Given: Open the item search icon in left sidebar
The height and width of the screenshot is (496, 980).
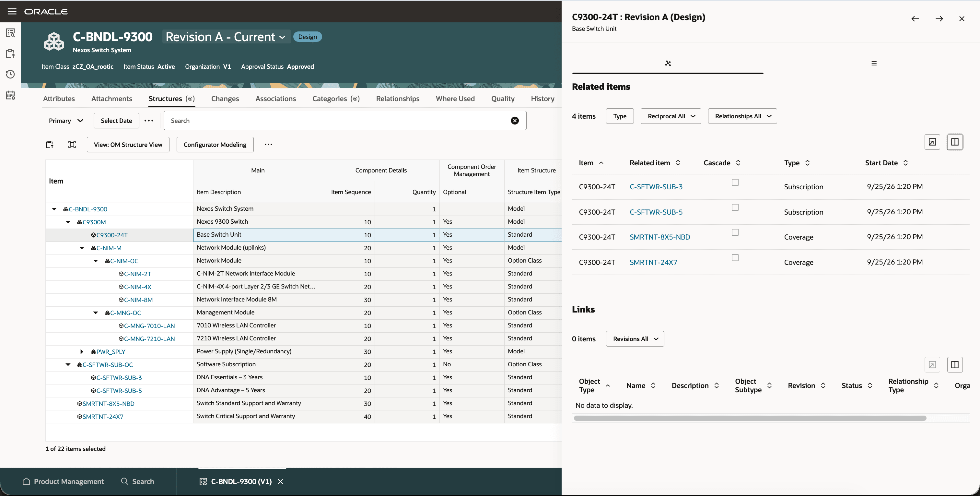Looking at the screenshot, I should pyautogui.click(x=11, y=33).
